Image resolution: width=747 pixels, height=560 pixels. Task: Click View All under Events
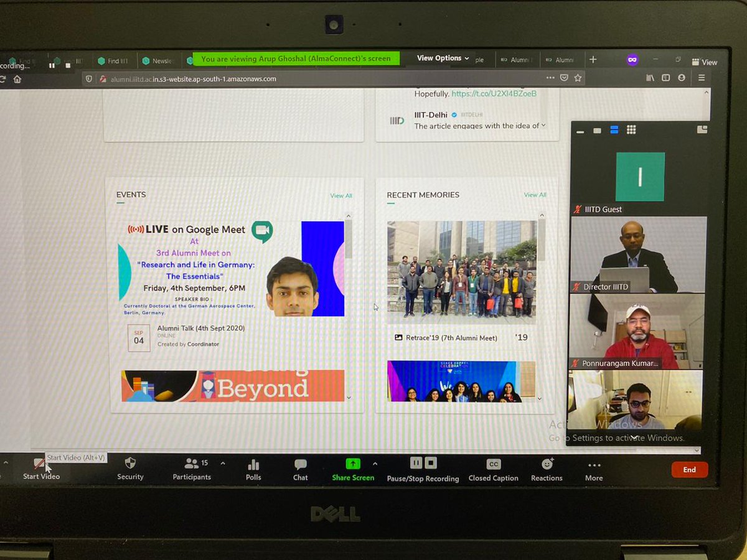(341, 196)
